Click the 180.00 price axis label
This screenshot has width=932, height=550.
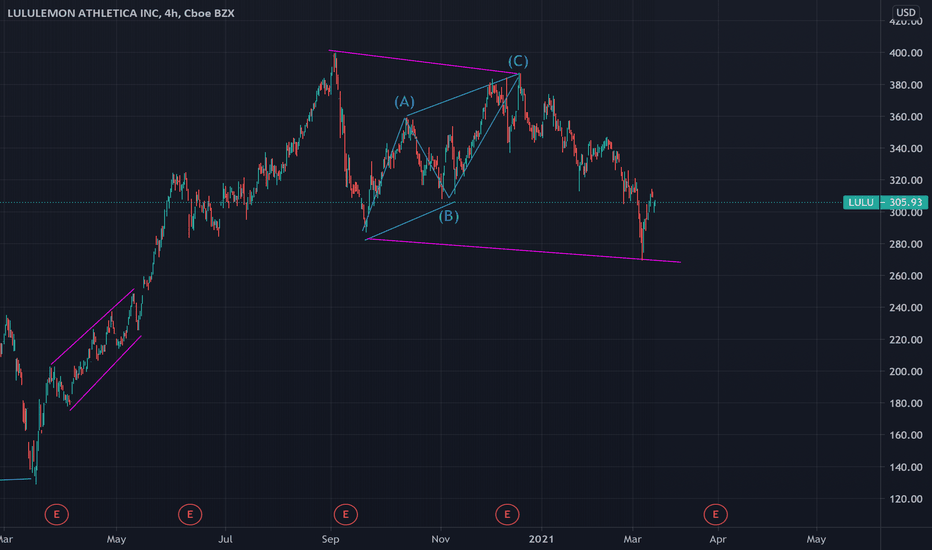coord(906,403)
